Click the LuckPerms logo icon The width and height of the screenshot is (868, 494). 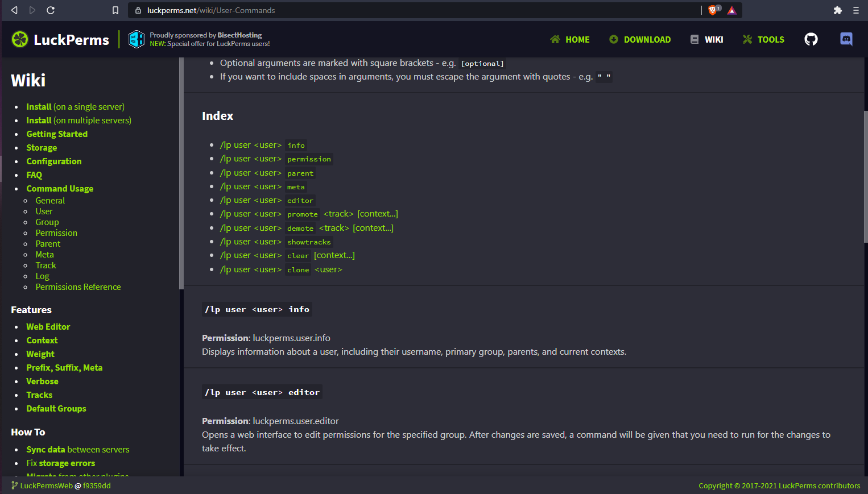20,39
